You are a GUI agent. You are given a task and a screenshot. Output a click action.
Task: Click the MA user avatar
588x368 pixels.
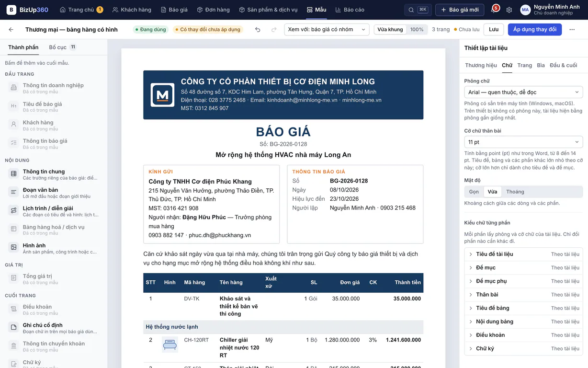tap(525, 10)
